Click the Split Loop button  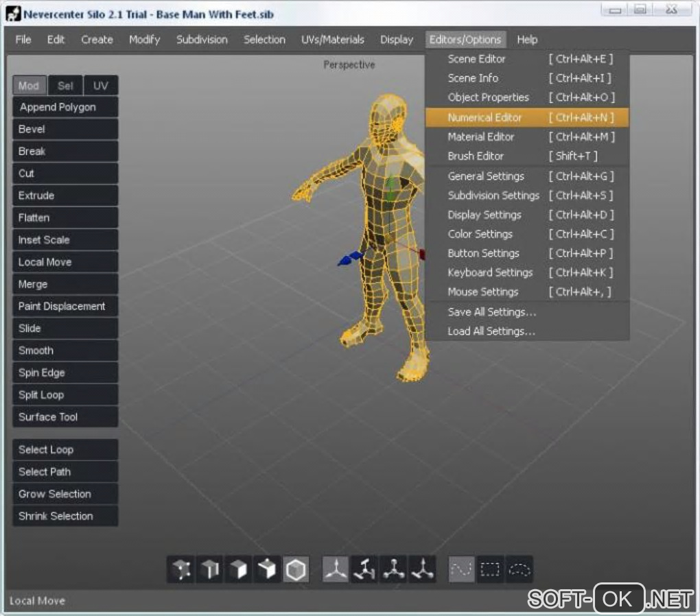65,395
